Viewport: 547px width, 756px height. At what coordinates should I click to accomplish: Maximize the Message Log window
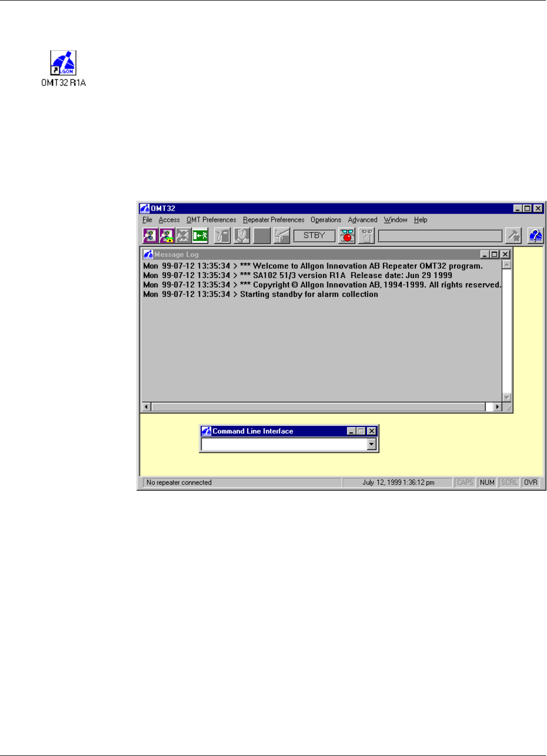[x=494, y=255]
